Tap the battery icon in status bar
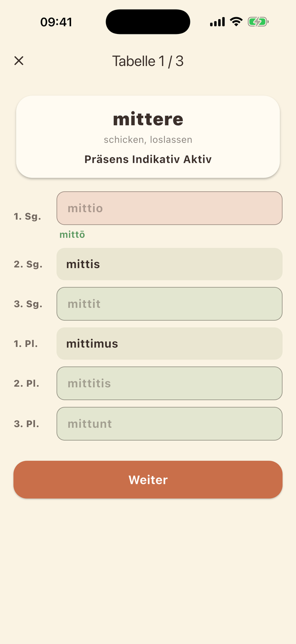The width and height of the screenshot is (296, 644). pos(258,22)
